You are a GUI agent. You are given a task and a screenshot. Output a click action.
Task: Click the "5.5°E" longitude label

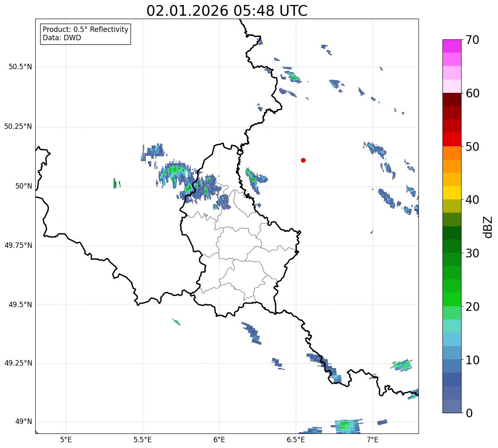[x=143, y=439]
